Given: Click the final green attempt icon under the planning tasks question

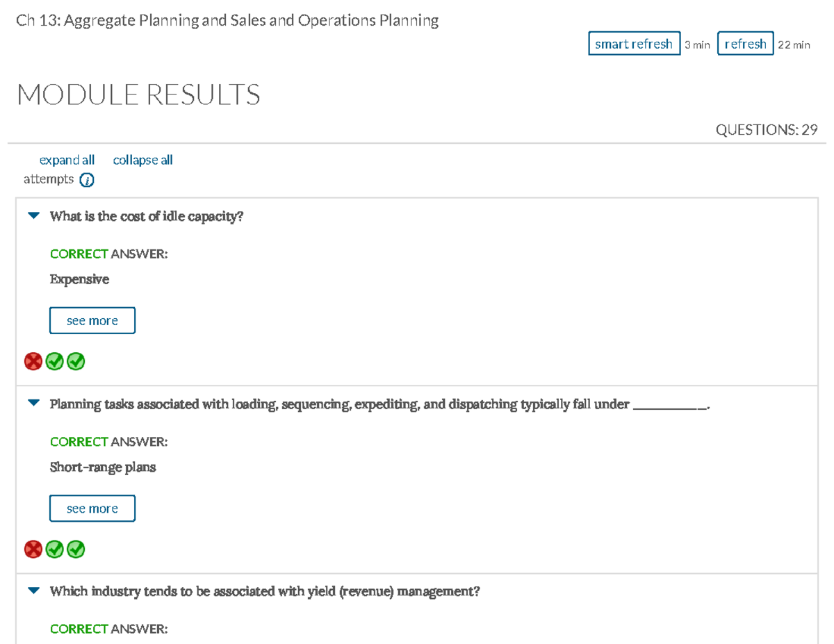Looking at the screenshot, I should (x=76, y=549).
